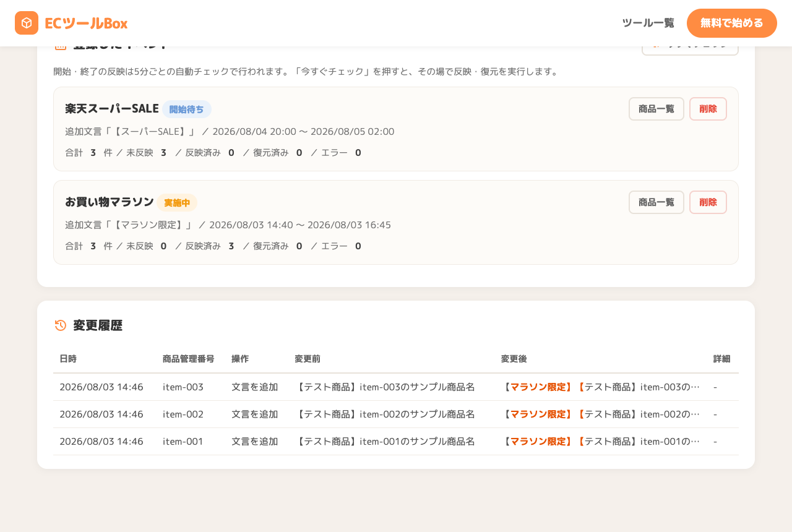Click the 操作 column header

click(240, 359)
